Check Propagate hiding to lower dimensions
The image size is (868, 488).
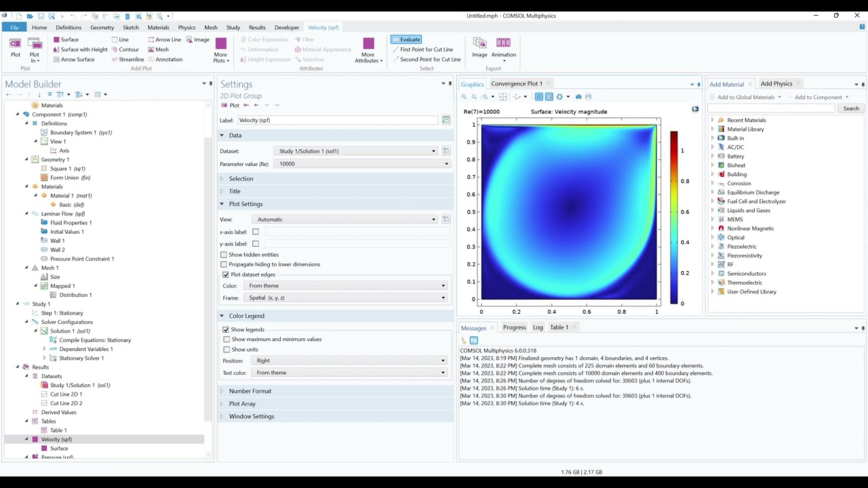pyautogui.click(x=224, y=264)
